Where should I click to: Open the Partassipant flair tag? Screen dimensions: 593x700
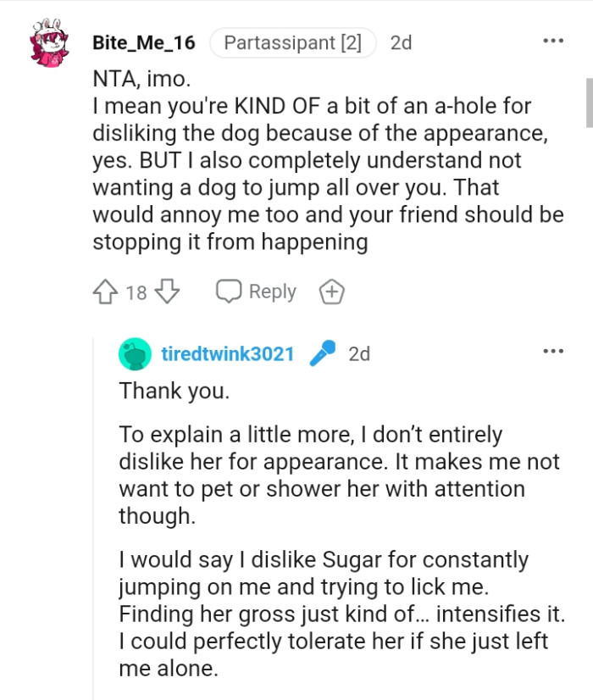[292, 42]
